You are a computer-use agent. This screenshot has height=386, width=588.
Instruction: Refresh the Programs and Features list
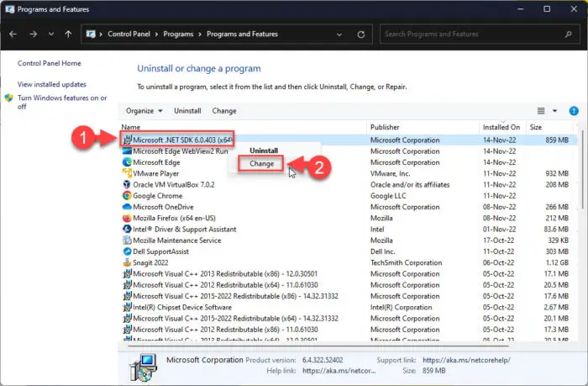361,34
